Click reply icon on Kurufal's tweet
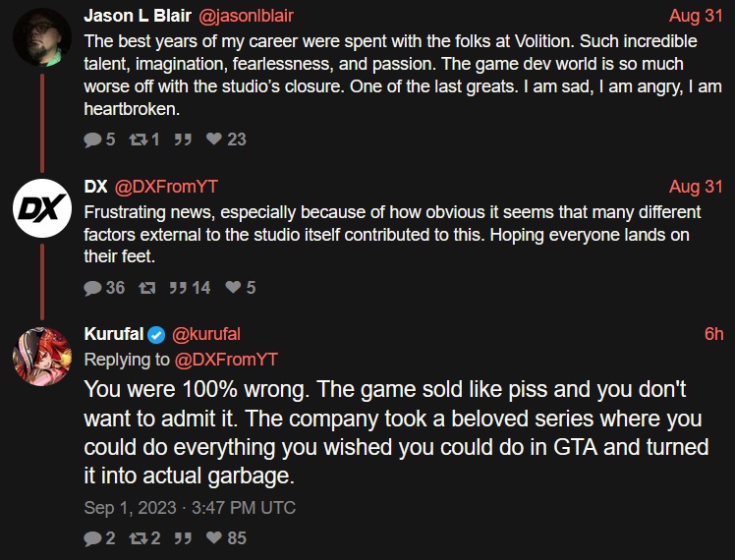The width and height of the screenshot is (735, 560). point(92,538)
